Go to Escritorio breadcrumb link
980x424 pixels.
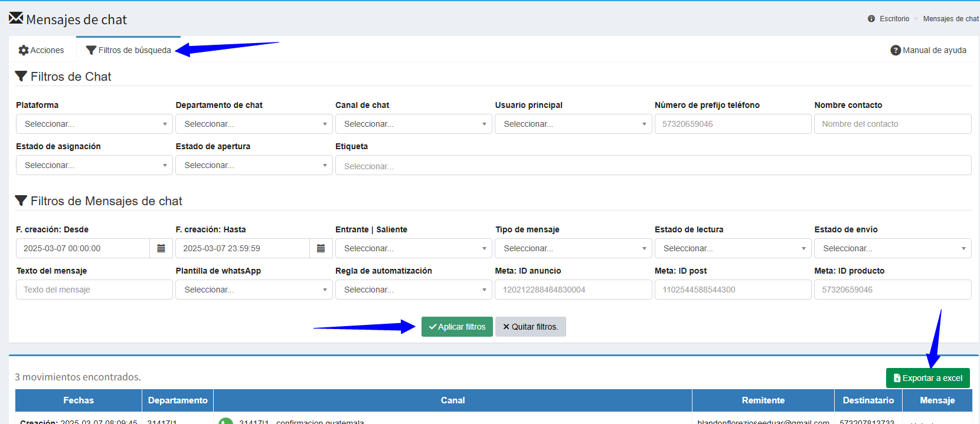(x=894, y=19)
